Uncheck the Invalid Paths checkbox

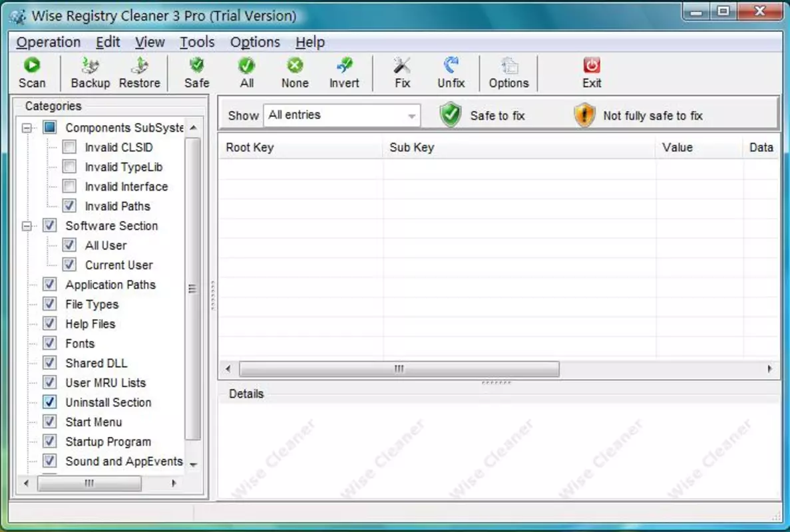(69, 206)
